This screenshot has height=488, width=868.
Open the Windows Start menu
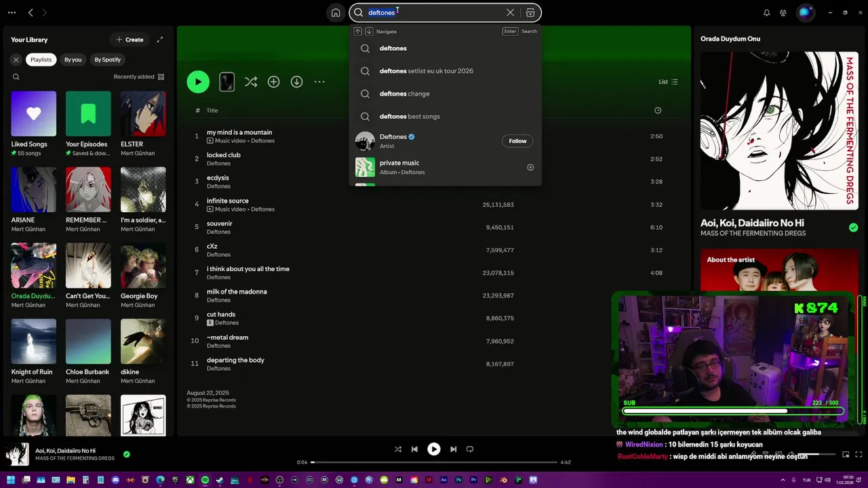[x=11, y=480]
